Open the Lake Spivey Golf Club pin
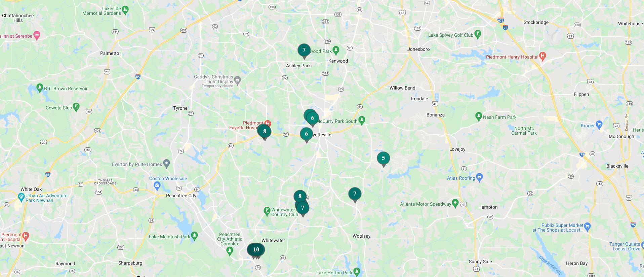This screenshot has height=277, width=644. coord(478,34)
